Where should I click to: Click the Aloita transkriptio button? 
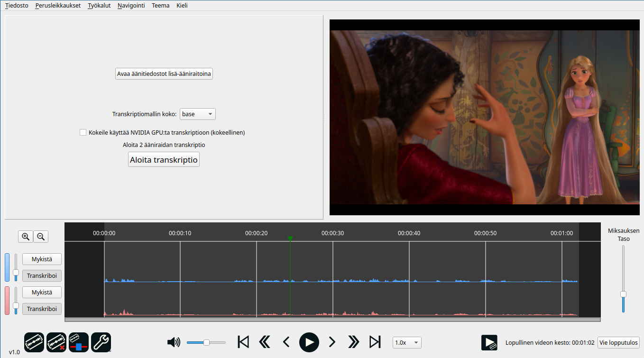[164, 160]
